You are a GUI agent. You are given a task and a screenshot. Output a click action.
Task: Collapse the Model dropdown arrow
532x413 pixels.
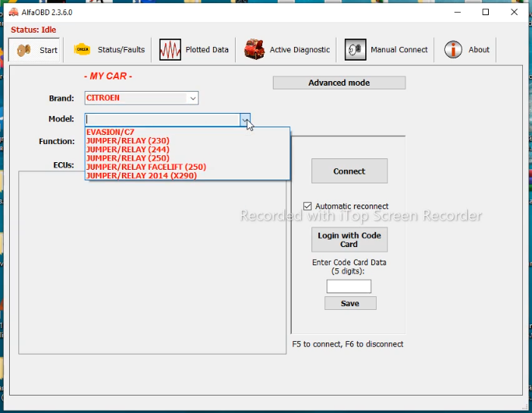pos(245,120)
